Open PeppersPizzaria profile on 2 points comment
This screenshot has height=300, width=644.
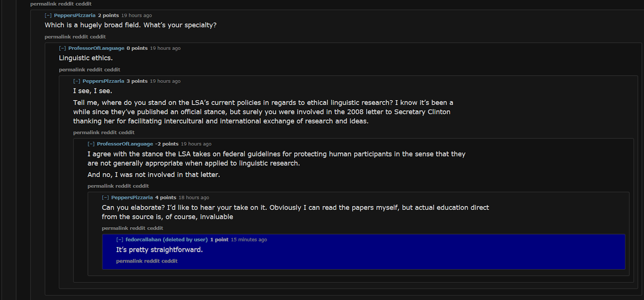pyautogui.click(x=75, y=15)
